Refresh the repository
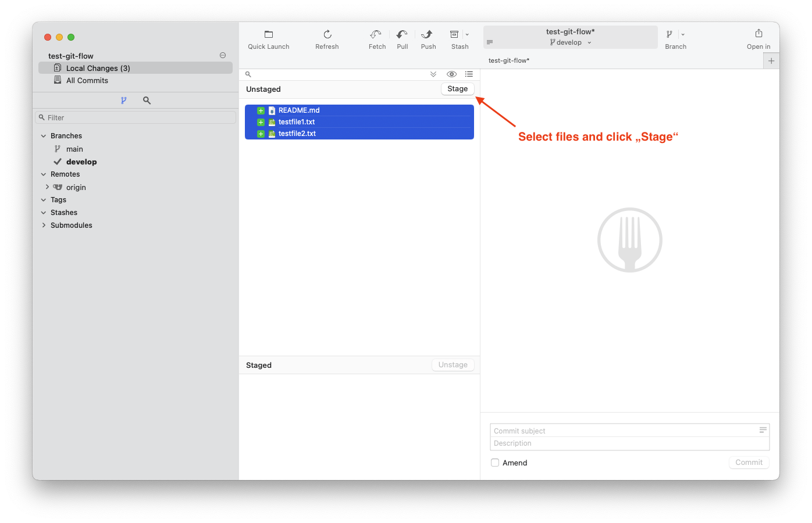The image size is (812, 523). [327, 35]
